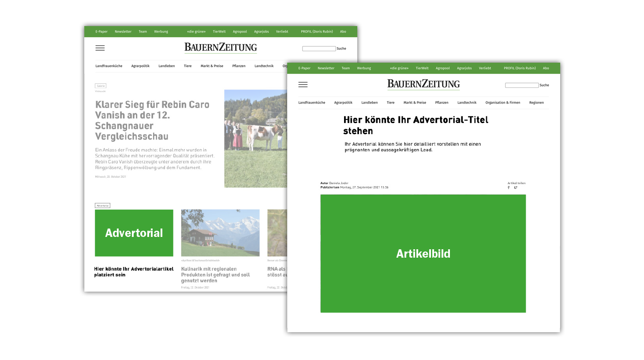Select Landtechnik in the front window navigation
Image resolution: width=644 pixels, height=360 pixels.
[467, 102]
